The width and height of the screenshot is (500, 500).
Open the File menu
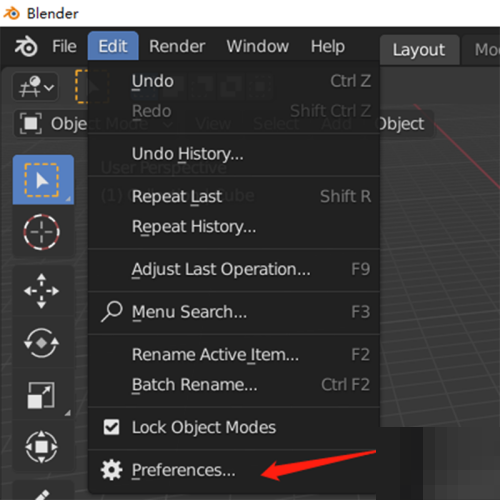(x=64, y=46)
